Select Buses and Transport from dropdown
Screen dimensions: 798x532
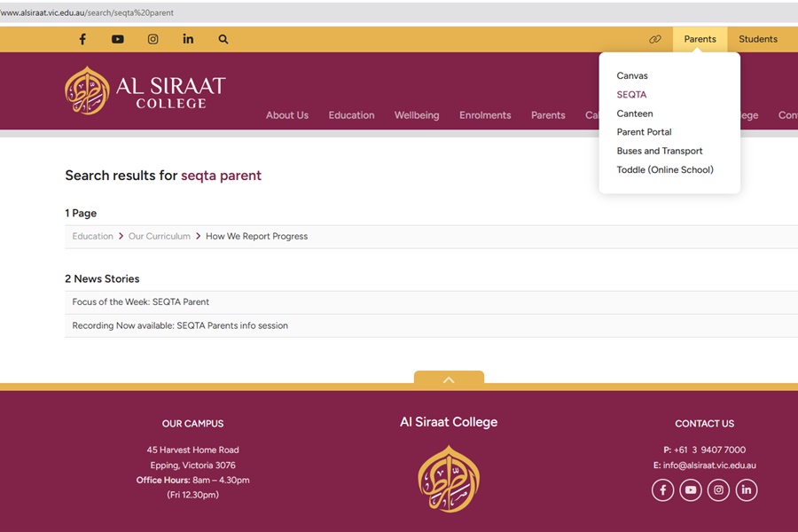[660, 151]
